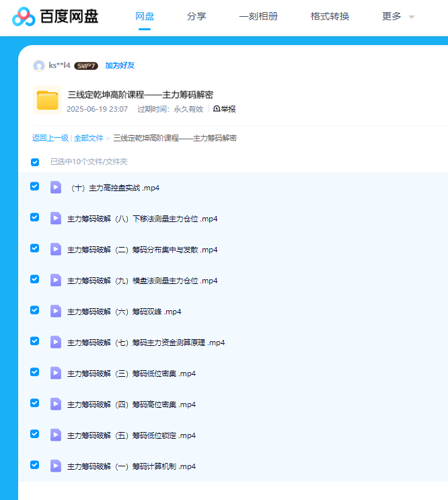448x500 pixels.
Task: Uncheck (七)筹码主力资金测算原理.mp4 checkbox
Action: coord(35,341)
